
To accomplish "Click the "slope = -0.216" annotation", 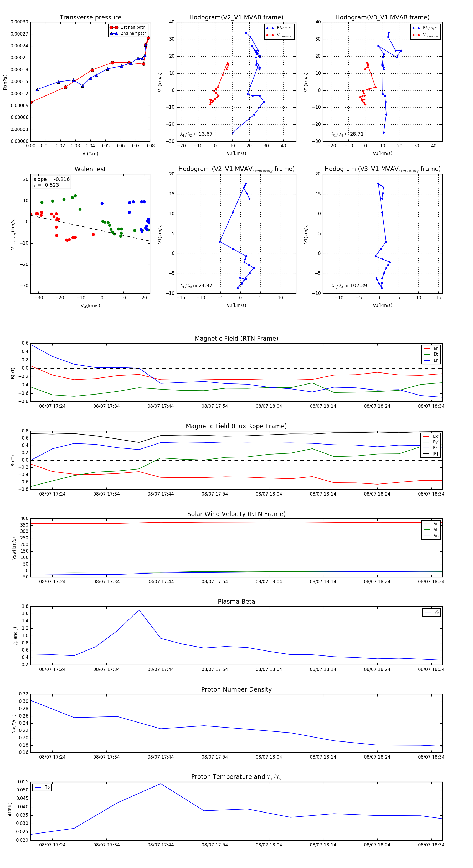I will [52, 179].
